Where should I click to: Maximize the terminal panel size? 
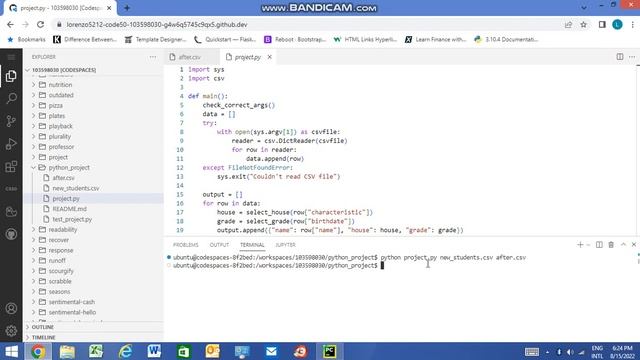click(623, 244)
